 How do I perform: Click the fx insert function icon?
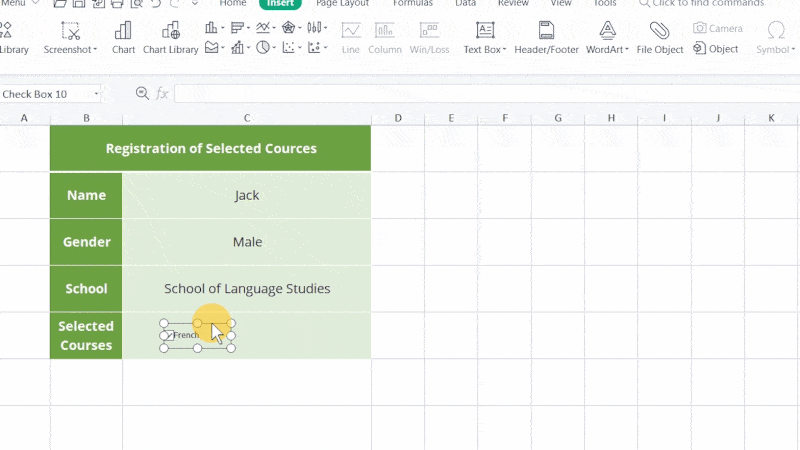pos(162,93)
